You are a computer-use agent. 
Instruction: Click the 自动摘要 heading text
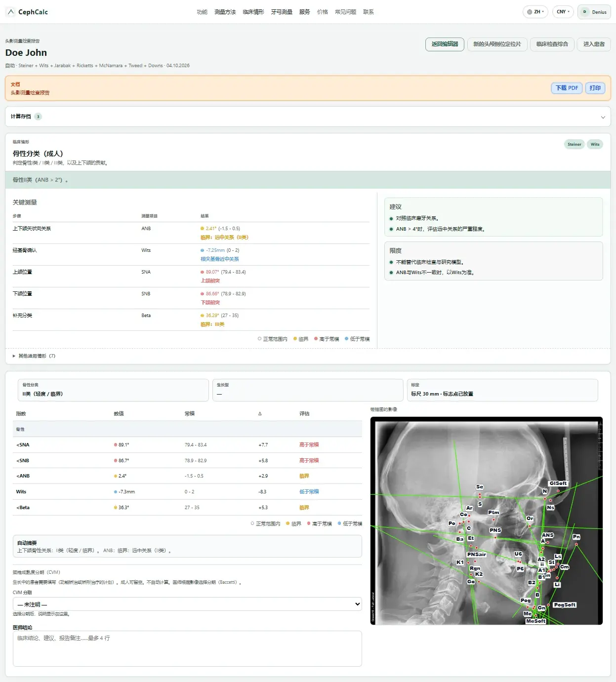[x=27, y=543]
